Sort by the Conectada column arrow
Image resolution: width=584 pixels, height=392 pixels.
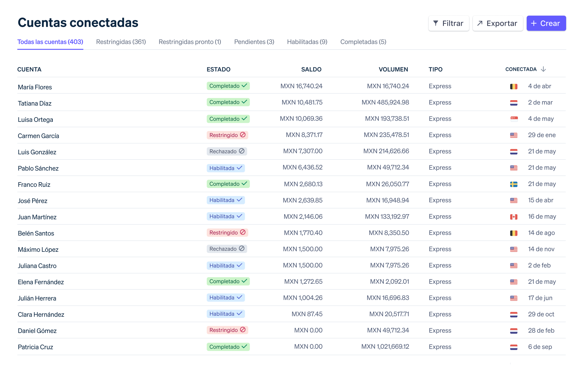pyautogui.click(x=543, y=69)
